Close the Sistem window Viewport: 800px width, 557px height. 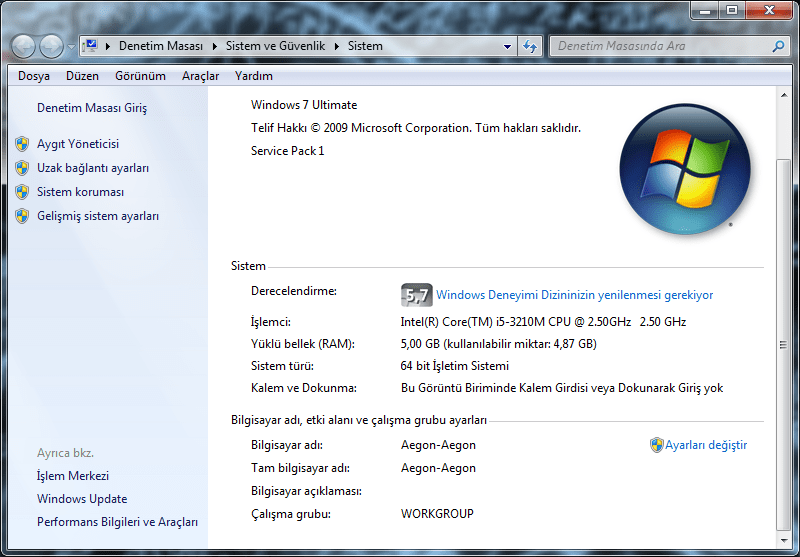(769, 11)
